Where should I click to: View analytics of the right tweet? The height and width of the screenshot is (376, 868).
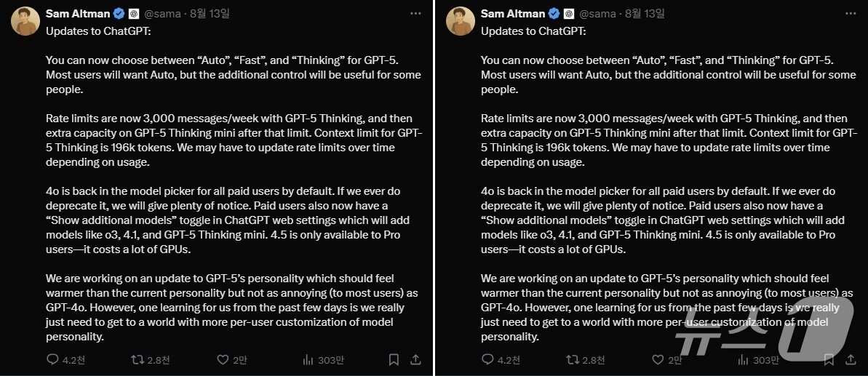tap(744, 359)
